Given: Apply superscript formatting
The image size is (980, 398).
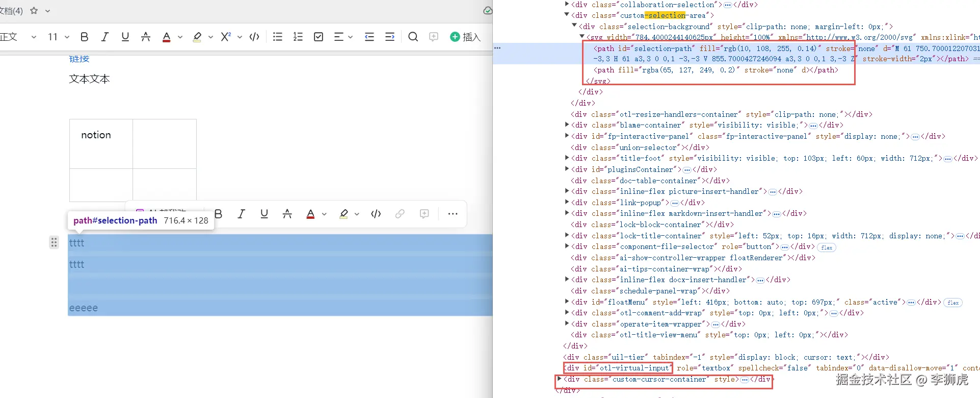Looking at the screenshot, I should tap(226, 37).
